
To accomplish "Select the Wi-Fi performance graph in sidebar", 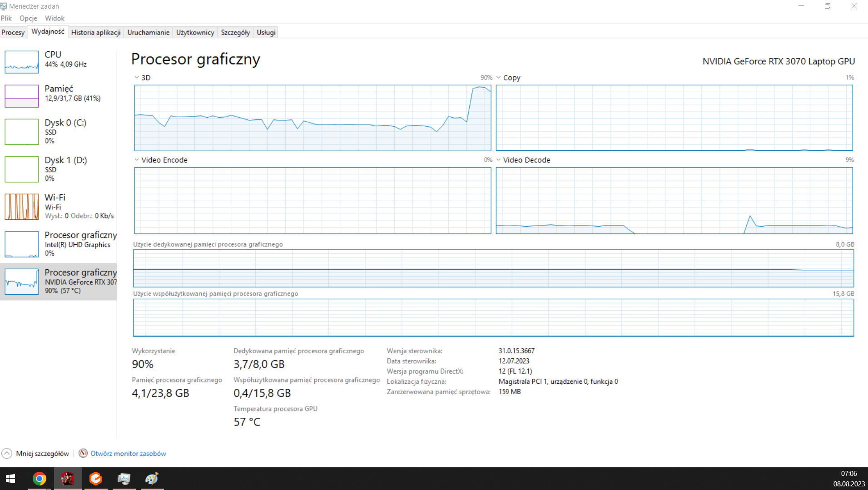I will [x=59, y=207].
